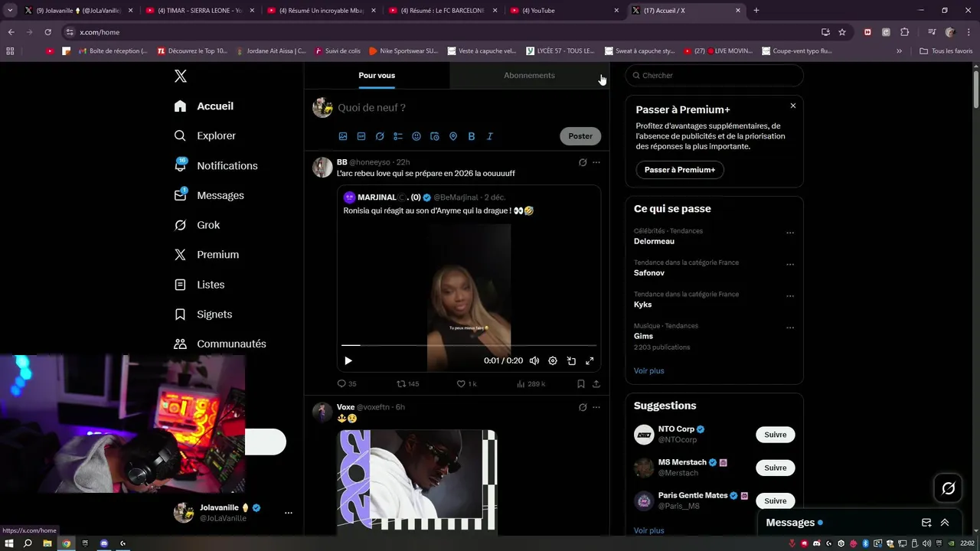Open the Premium sidebar item

[x=206, y=255]
